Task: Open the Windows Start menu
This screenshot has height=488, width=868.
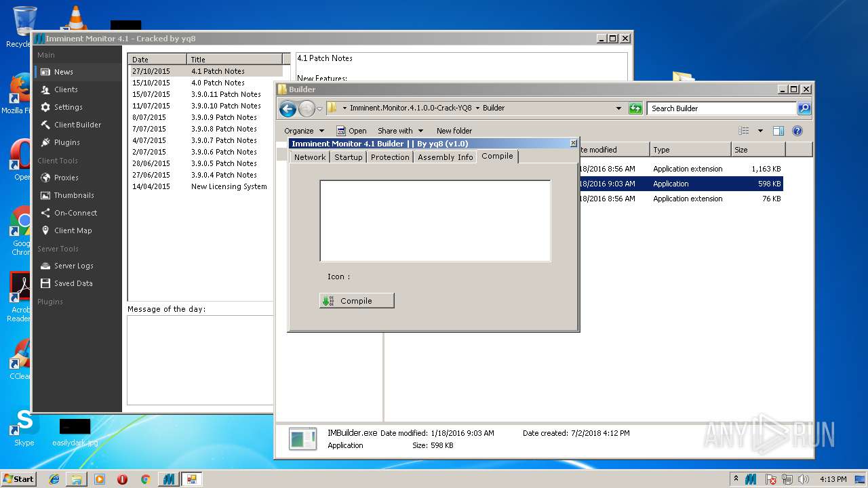Action: pyautogui.click(x=18, y=479)
